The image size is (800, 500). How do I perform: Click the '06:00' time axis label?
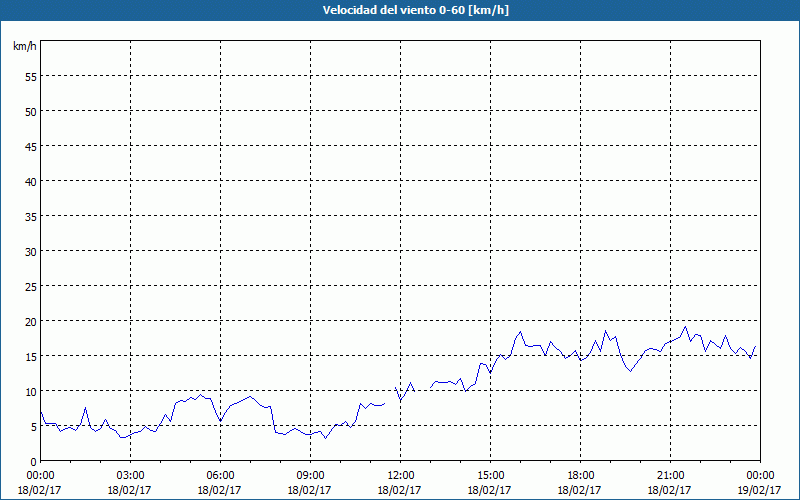pyautogui.click(x=220, y=476)
